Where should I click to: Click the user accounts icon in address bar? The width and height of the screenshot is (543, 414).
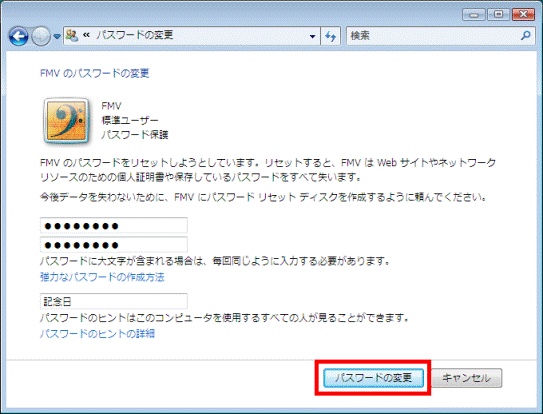pos(72,36)
